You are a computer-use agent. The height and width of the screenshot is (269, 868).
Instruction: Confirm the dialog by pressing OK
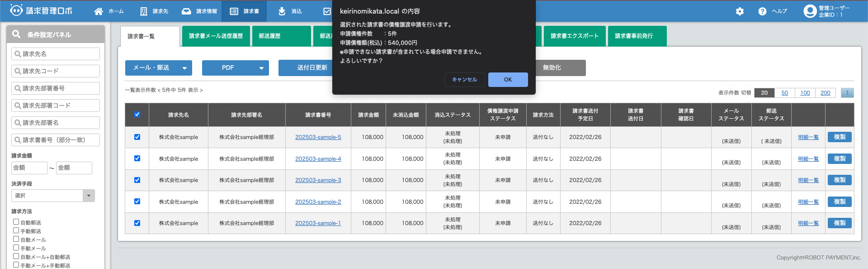(508, 80)
